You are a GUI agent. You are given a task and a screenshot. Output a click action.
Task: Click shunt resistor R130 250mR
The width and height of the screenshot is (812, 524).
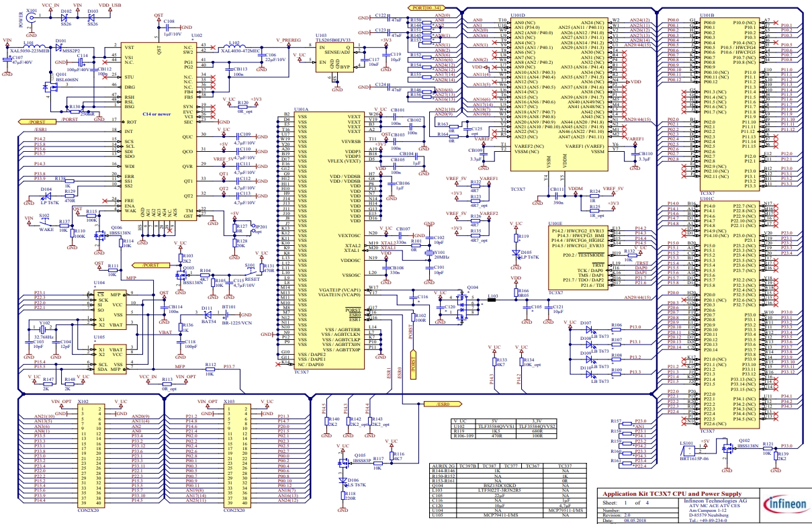[x=76, y=110]
